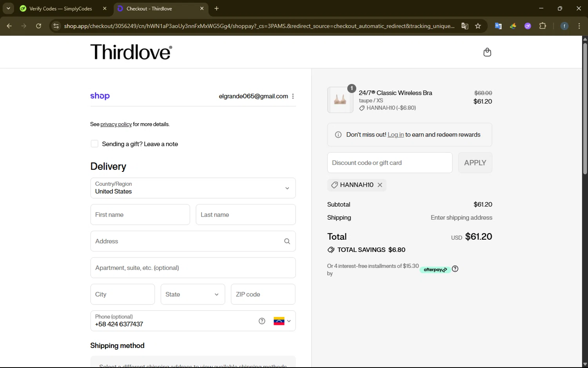Screen dimensions: 588x368
Task: Click the translate page icon in address bar
Action: (x=465, y=26)
